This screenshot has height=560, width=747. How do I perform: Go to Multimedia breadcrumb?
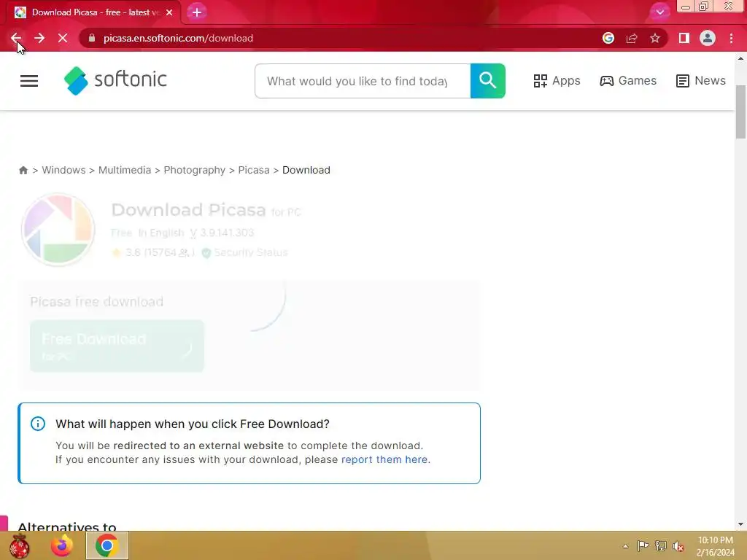tap(125, 170)
